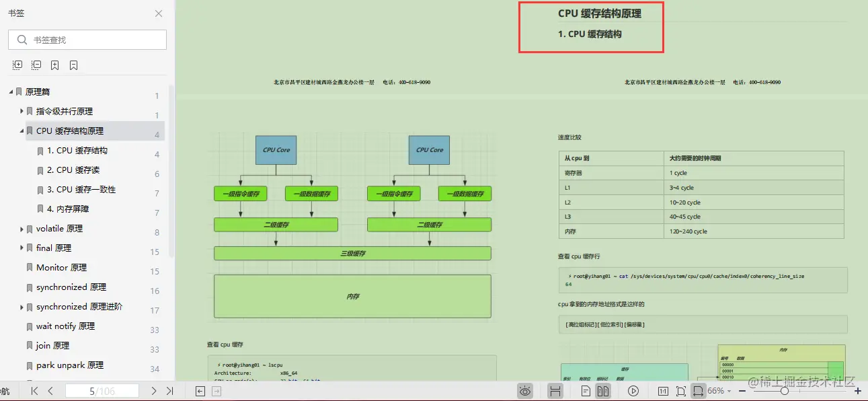Click the collapse all bookmarks icon
868x401 pixels.
tap(36, 65)
